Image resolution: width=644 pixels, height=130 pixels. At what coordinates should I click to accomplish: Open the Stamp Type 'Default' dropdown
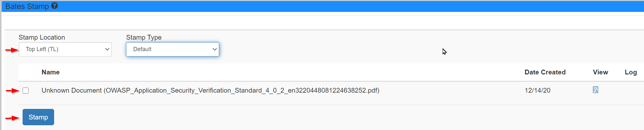(x=172, y=50)
